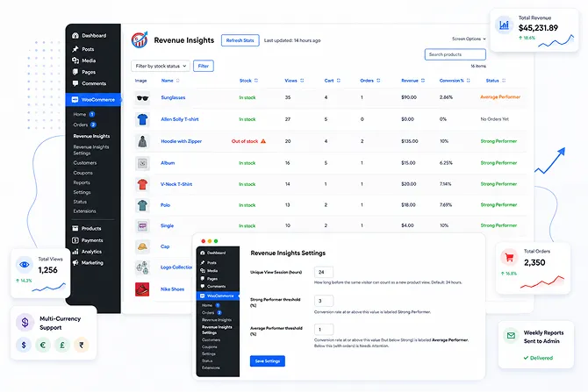Sort by the Stock column header
Image resolution: width=588 pixels, height=392 pixels.
(x=248, y=81)
